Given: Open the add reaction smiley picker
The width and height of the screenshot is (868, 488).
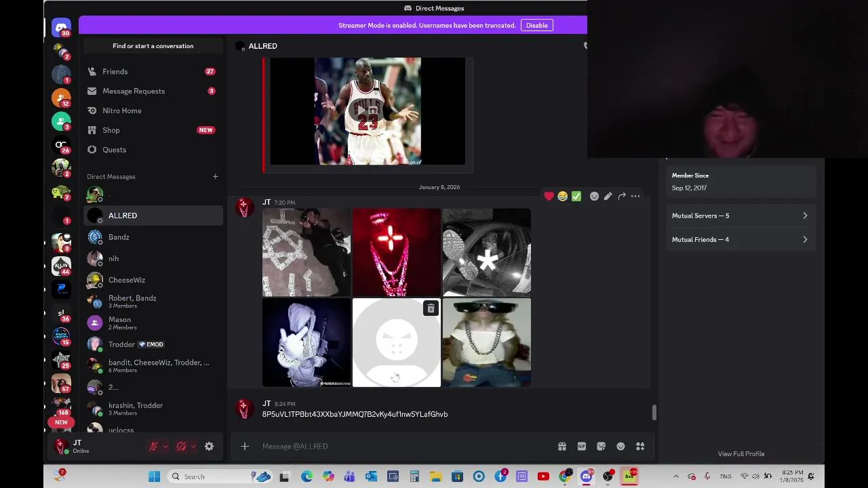Looking at the screenshot, I should click(594, 197).
